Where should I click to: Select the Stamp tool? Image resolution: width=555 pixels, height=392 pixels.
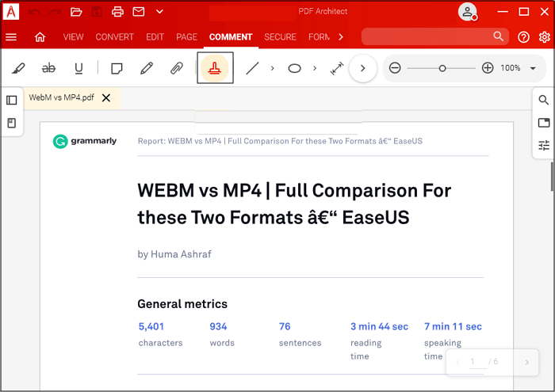pos(215,68)
